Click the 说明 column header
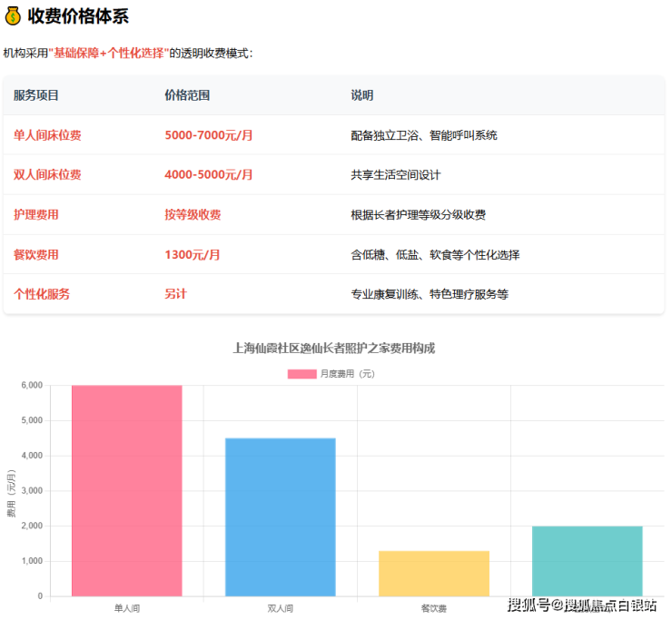The image size is (672, 620). coord(361,95)
